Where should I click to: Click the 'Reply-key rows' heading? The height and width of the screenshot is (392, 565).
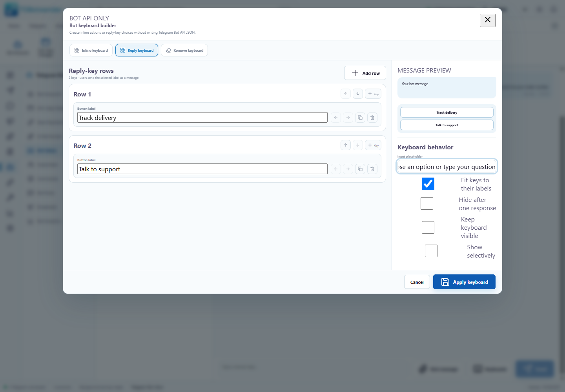point(91,71)
